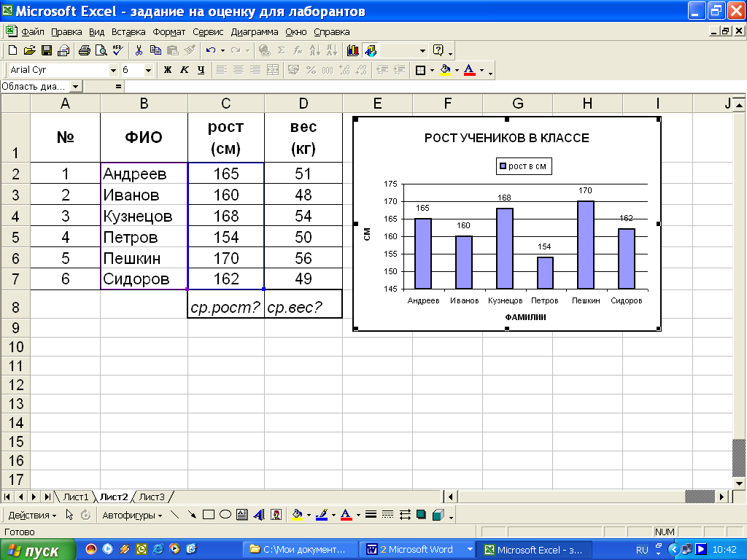Click the chart title РОСТ УЧЕНИКОВ В КЛАССЕ

[x=506, y=138]
